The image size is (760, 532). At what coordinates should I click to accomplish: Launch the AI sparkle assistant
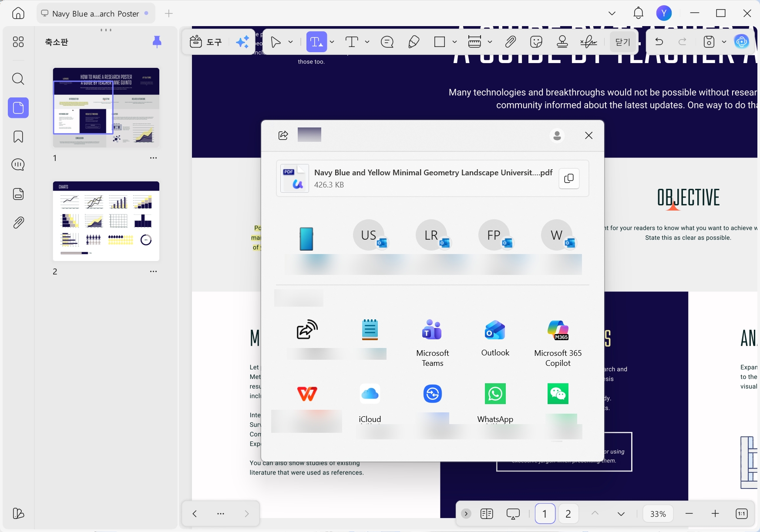242,42
